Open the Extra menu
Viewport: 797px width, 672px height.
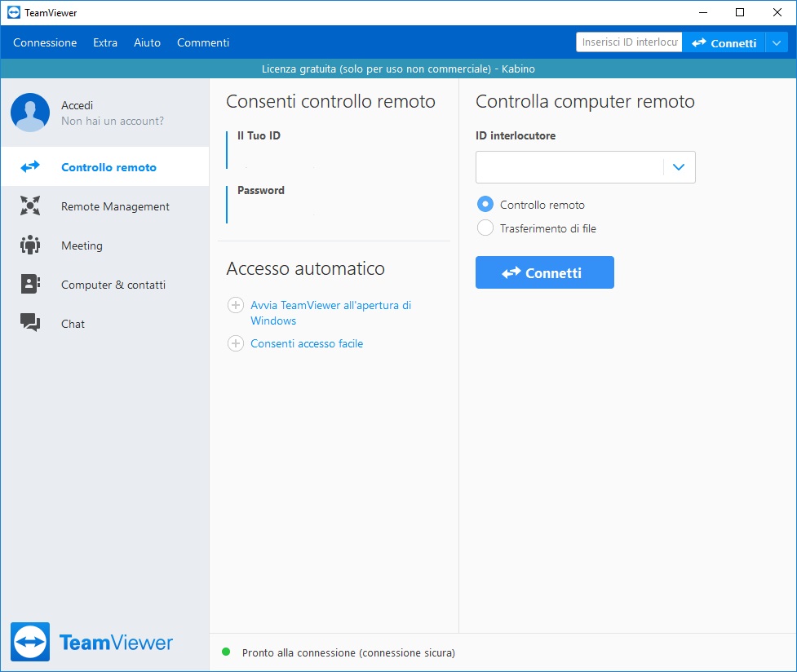coord(105,42)
